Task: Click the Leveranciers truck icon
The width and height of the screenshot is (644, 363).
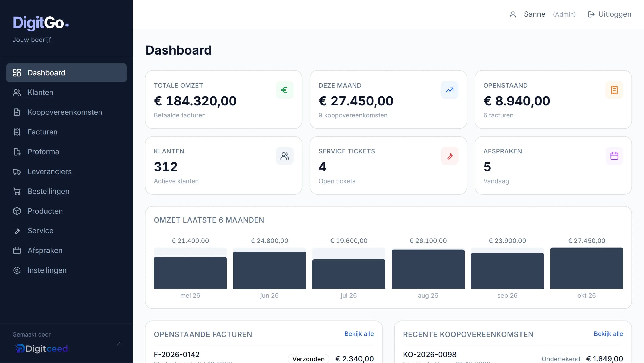Action: coord(17,171)
